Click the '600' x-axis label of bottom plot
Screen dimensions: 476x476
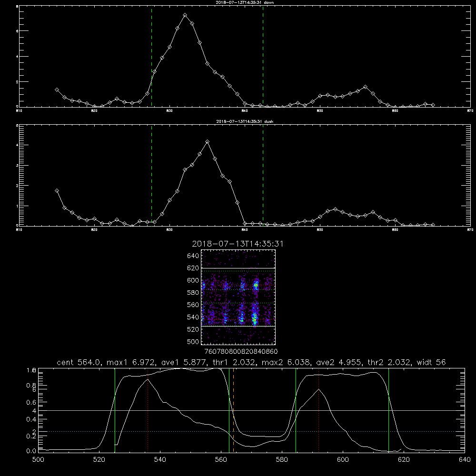point(343,460)
